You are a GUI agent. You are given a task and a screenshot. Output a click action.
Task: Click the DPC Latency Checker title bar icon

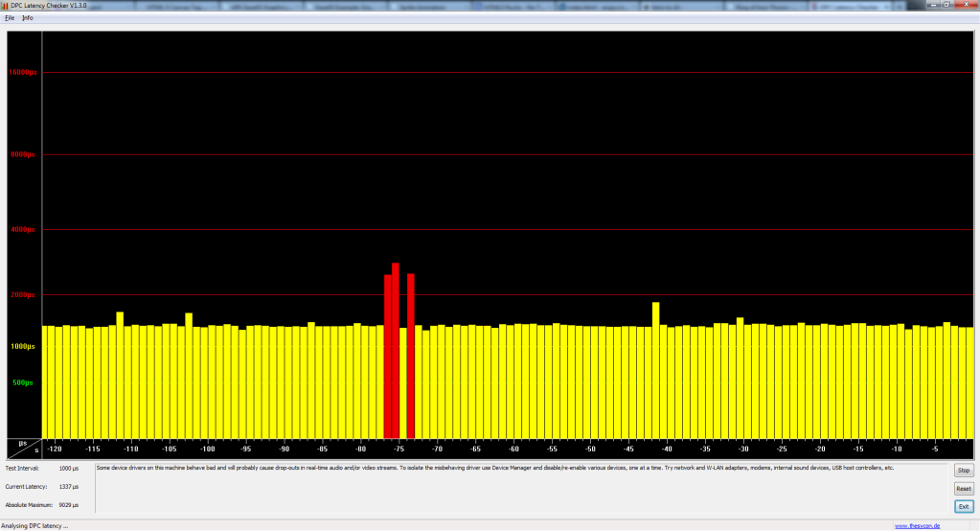[5, 6]
